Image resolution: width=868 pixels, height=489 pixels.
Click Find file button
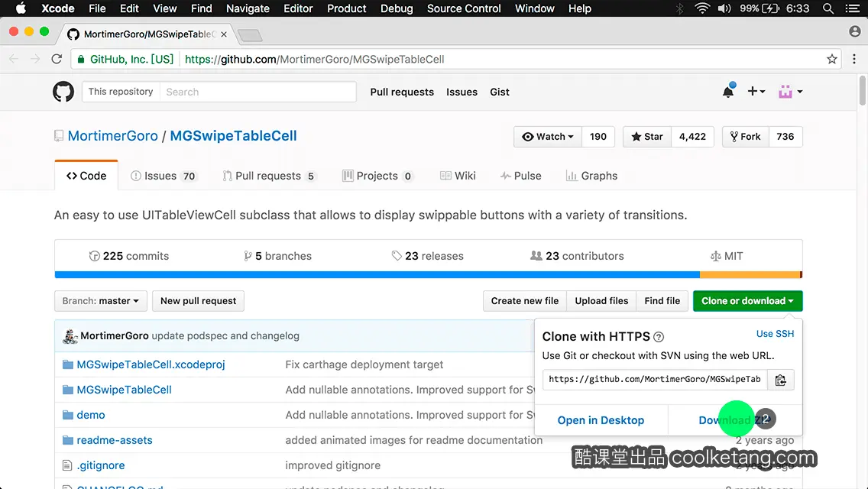662,301
